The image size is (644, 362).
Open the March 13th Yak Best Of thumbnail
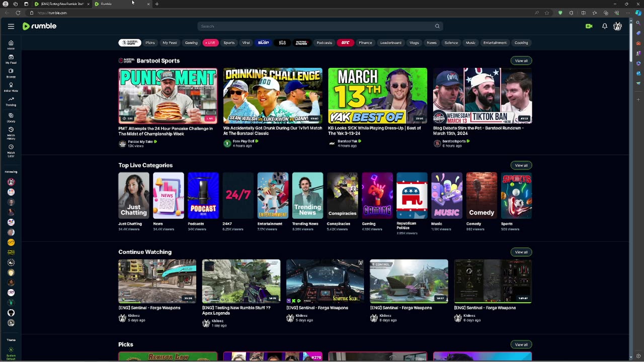pos(377,96)
